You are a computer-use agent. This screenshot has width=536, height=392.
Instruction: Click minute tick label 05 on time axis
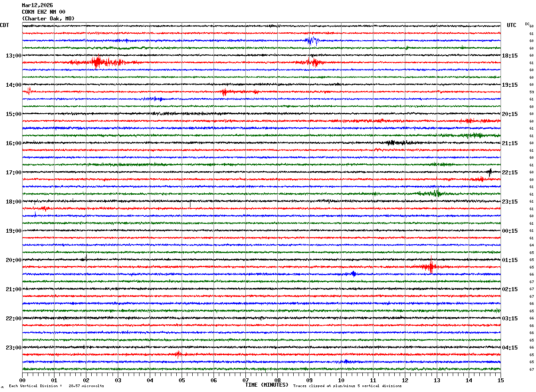(x=182, y=380)
